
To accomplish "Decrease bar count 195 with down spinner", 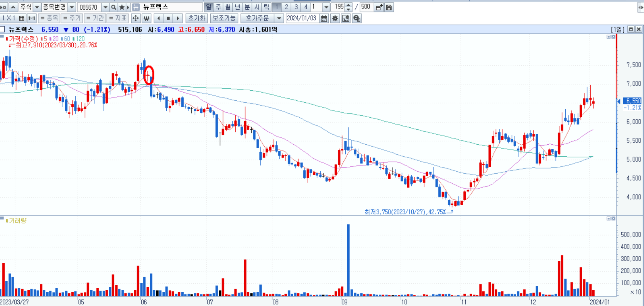I will [x=348, y=9].
